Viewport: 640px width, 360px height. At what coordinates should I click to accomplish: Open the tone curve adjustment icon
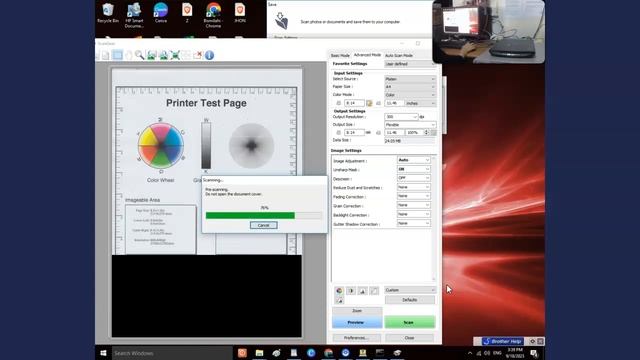(374, 291)
